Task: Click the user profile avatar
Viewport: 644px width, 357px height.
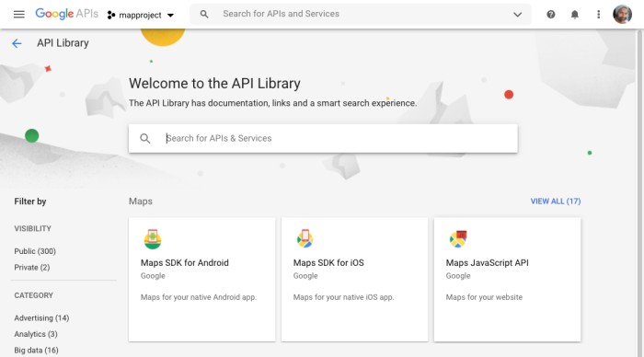Action: pyautogui.click(x=622, y=15)
